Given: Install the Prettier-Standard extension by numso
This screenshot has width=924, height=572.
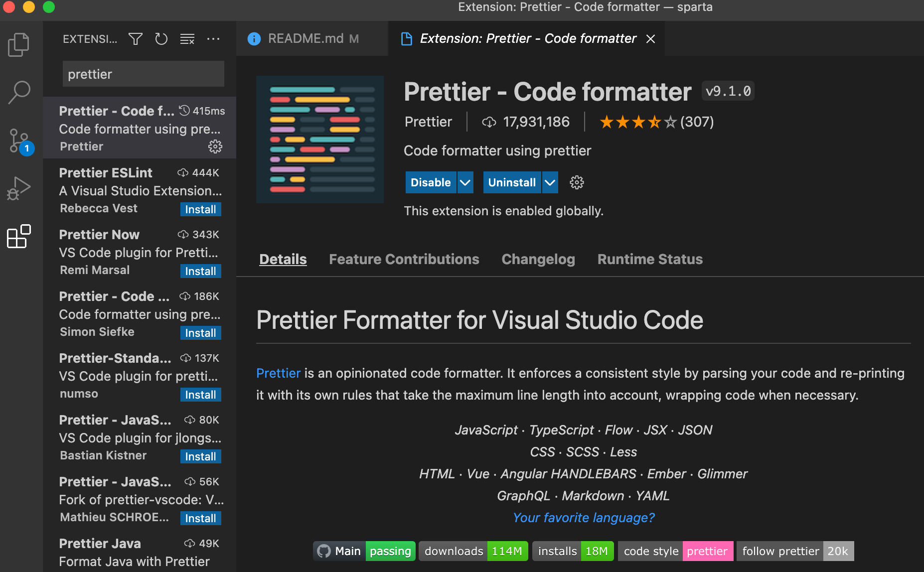Looking at the screenshot, I should [x=200, y=395].
